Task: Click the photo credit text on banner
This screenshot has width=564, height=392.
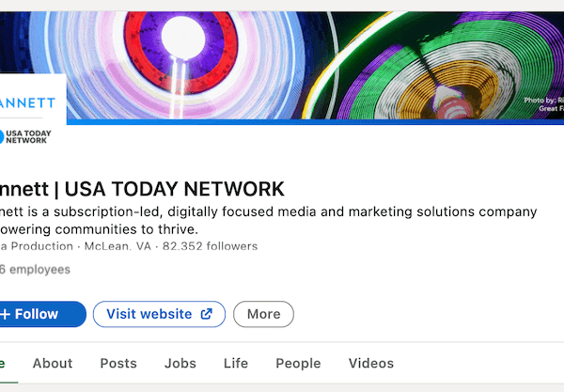Action: tap(542, 103)
